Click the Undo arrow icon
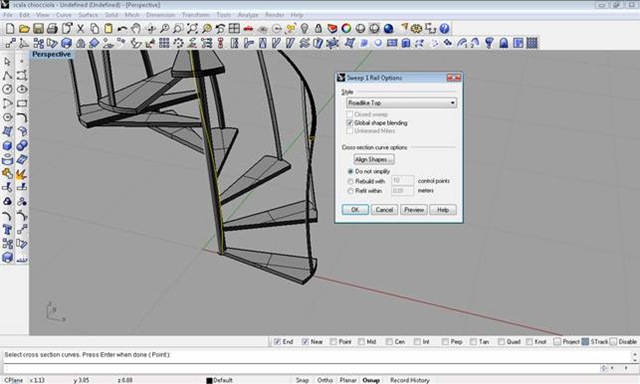 coord(122,28)
